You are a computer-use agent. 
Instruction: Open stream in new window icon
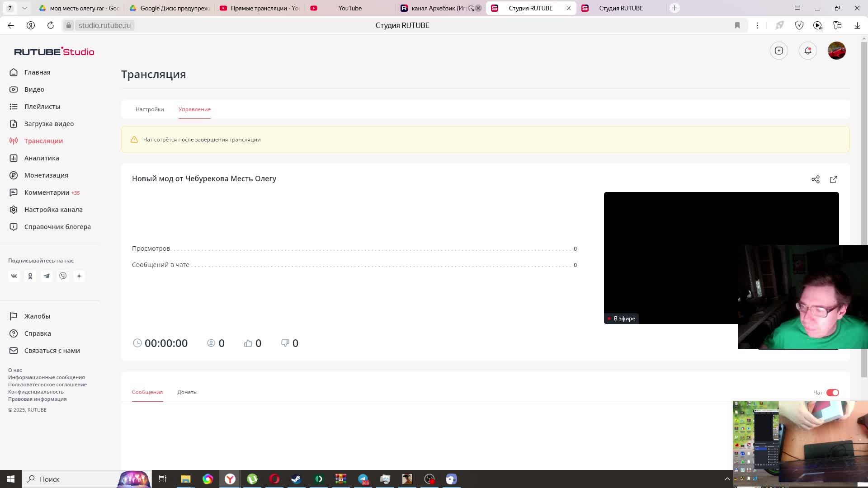[x=833, y=179]
